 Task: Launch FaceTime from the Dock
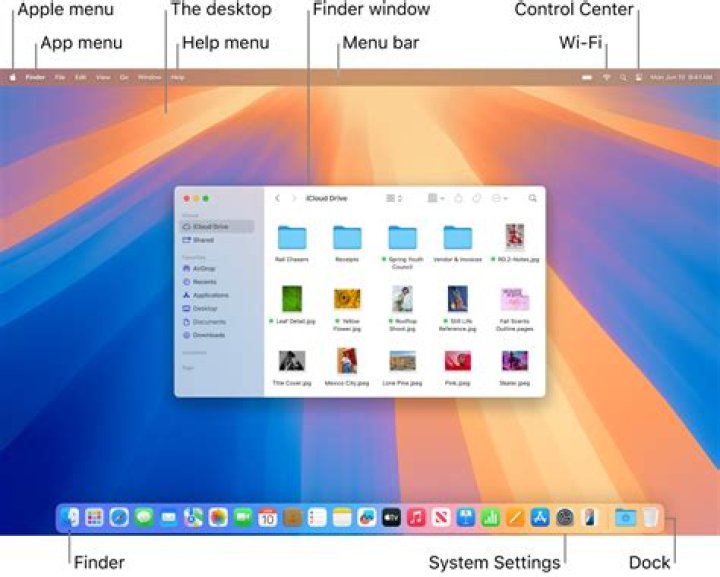(x=243, y=518)
